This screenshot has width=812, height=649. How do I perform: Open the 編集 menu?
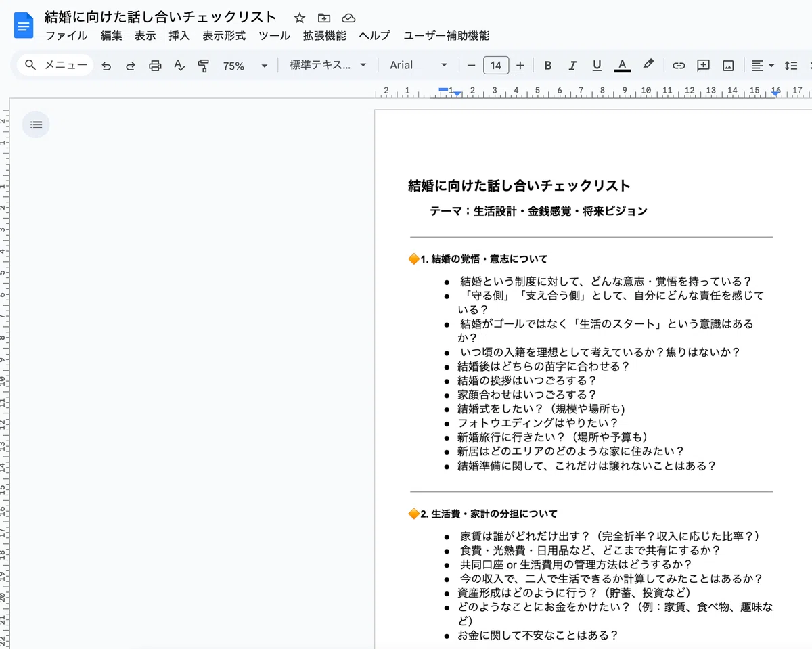(x=112, y=36)
